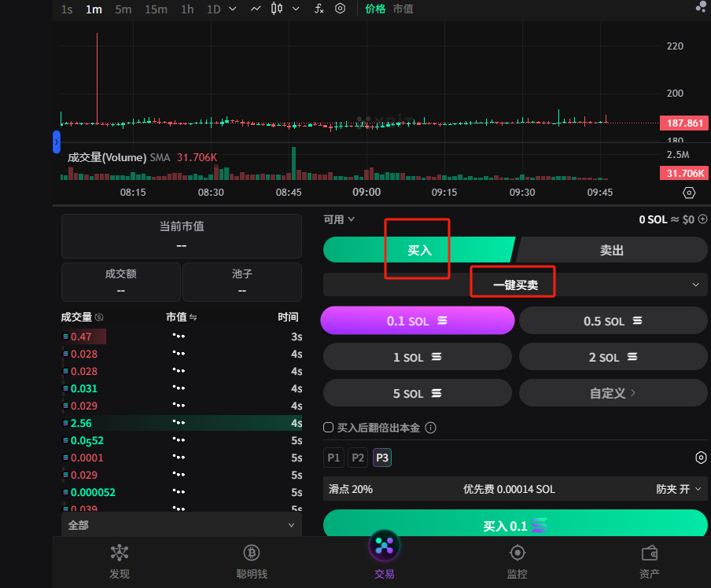Viewport: 711px width, 588px height.
Task: Show chart by 价格 (price)
Action: point(375,9)
